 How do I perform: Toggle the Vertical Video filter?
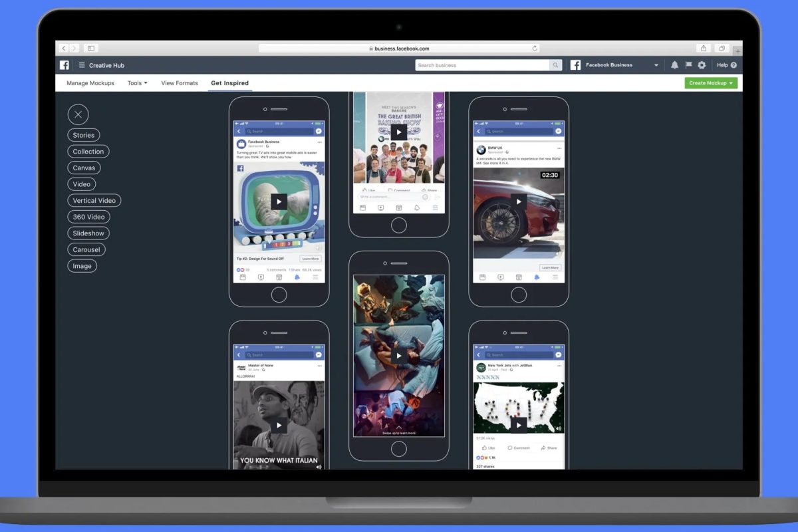click(94, 200)
